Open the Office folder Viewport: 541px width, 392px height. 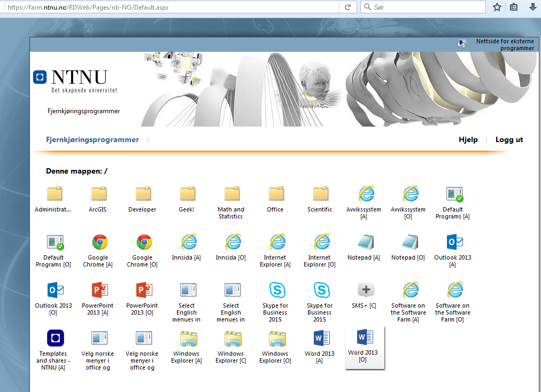coord(276,199)
